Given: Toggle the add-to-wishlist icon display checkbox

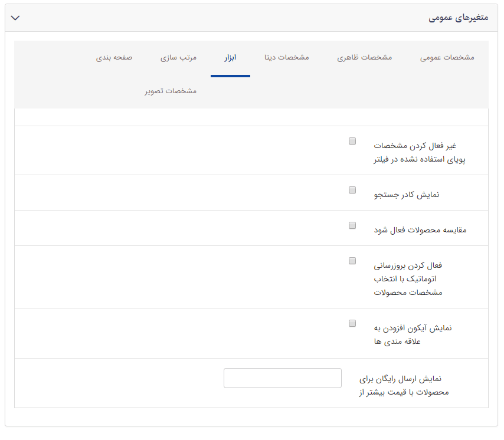Looking at the screenshot, I should tap(352, 323).
